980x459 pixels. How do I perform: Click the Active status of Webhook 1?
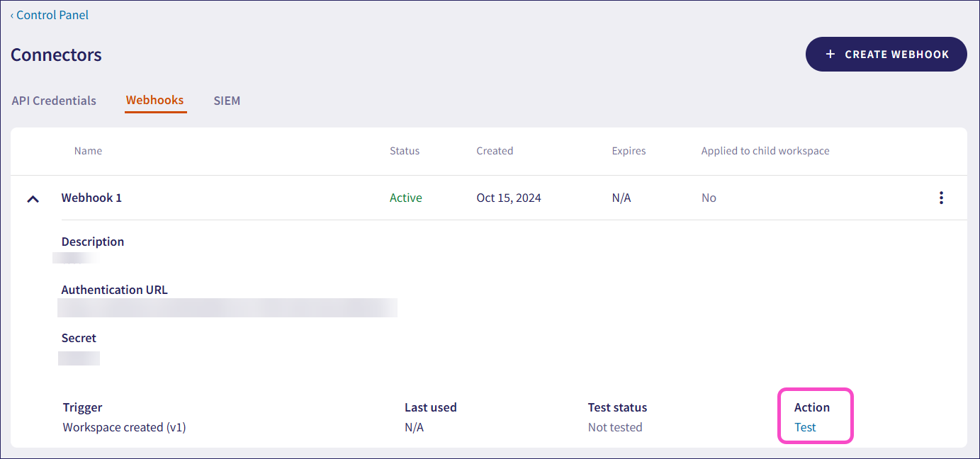405,198
